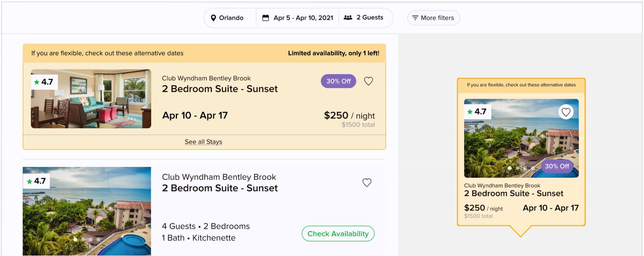Click the guests people icon

[x=348, y=18]
